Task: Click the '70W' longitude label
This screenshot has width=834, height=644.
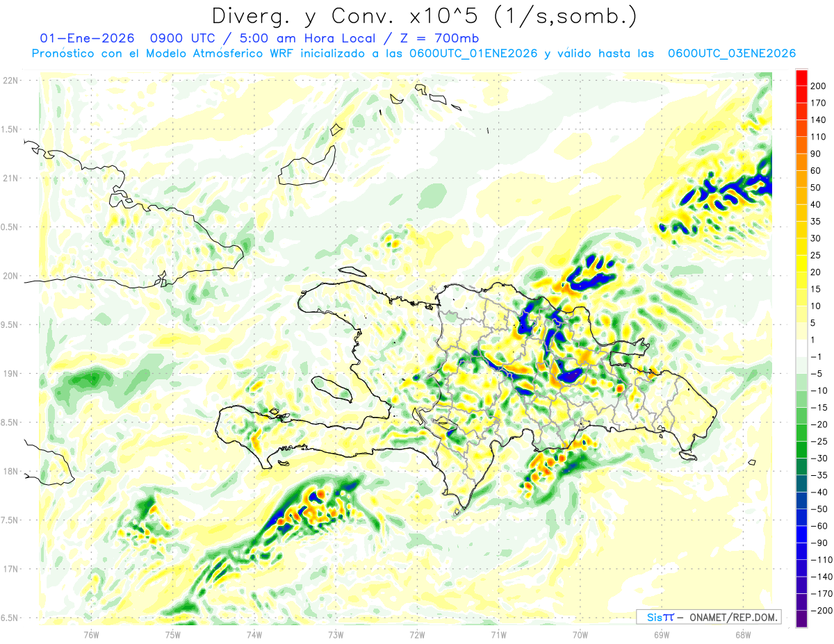Action: pyautogui.click(x=580, y=634)
